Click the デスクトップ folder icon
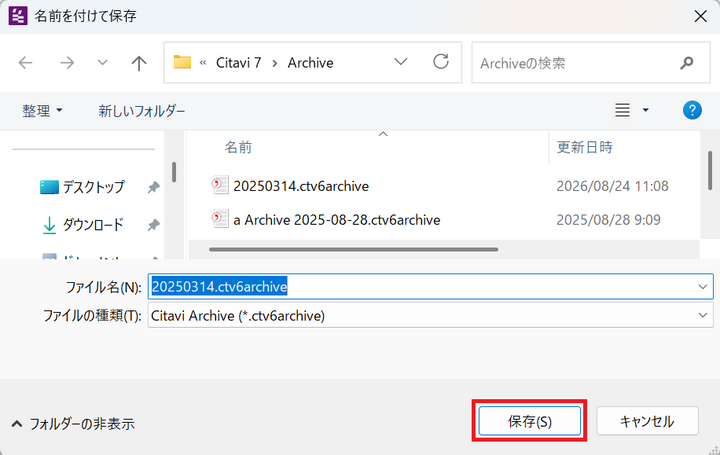 (49, 187)
